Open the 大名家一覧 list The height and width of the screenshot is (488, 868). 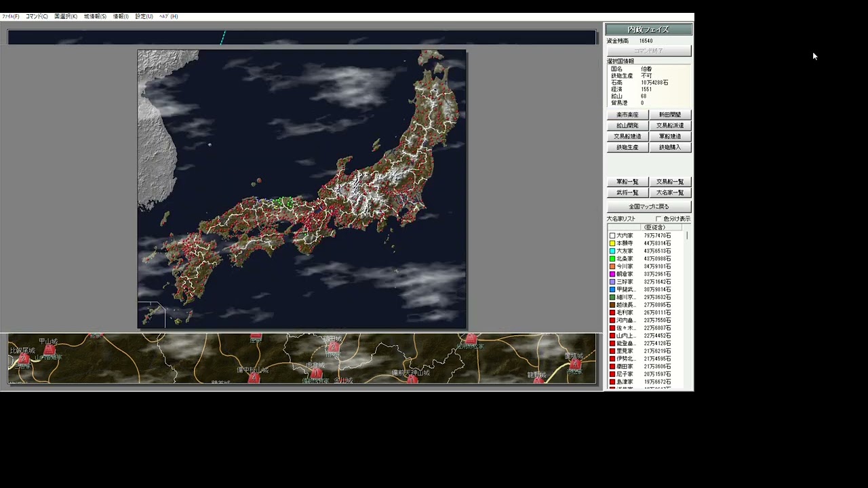click(x=670, y=192)
